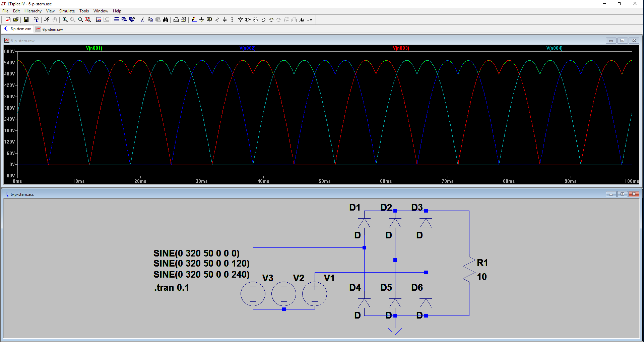Select voltage source V3 symbol
This screenshot has width=644, height=342.
(253, 294)
